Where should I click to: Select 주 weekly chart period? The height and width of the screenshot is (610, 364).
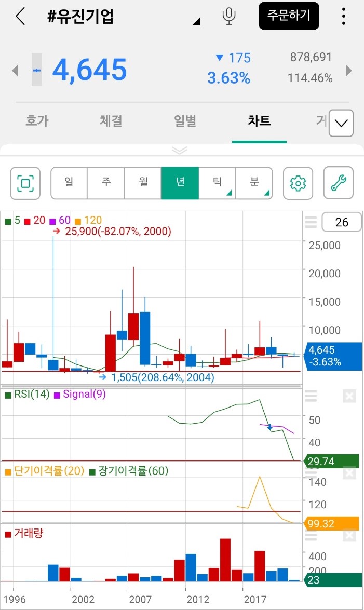(x=106, y=183)
